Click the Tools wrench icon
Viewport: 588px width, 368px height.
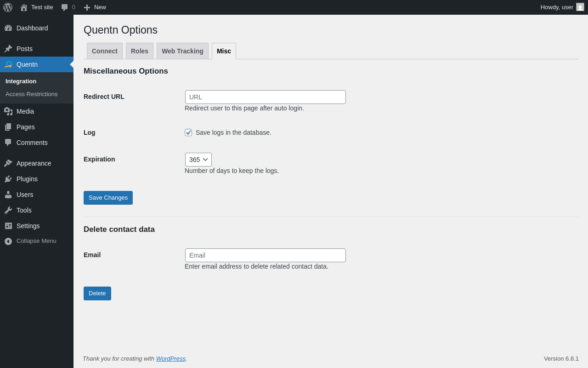coord(8,210)
